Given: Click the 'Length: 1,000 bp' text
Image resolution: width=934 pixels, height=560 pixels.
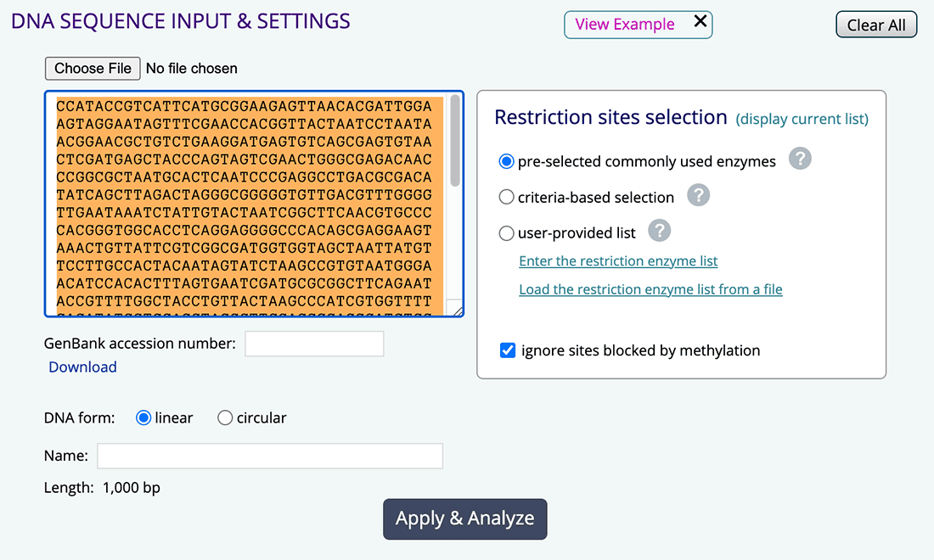Looking at the screenshot, I should click(x=102, y=488).
